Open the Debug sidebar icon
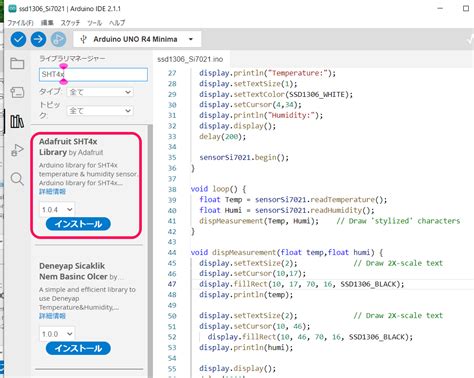474x378 pixels. click(x=17, y=150)
